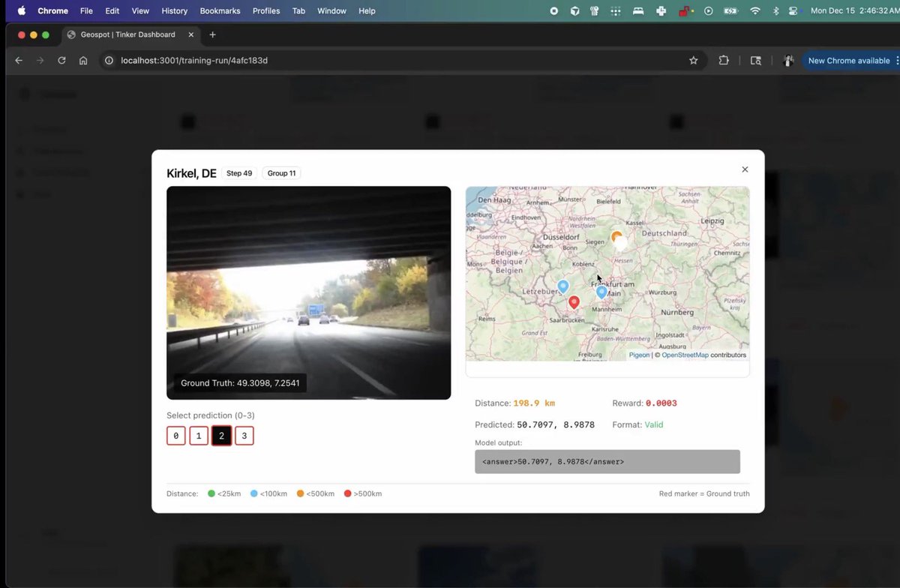Image resolution: width=900 pixels, height=588 pixels.
Task: Select prediction 1
Action: click(199, 436)
